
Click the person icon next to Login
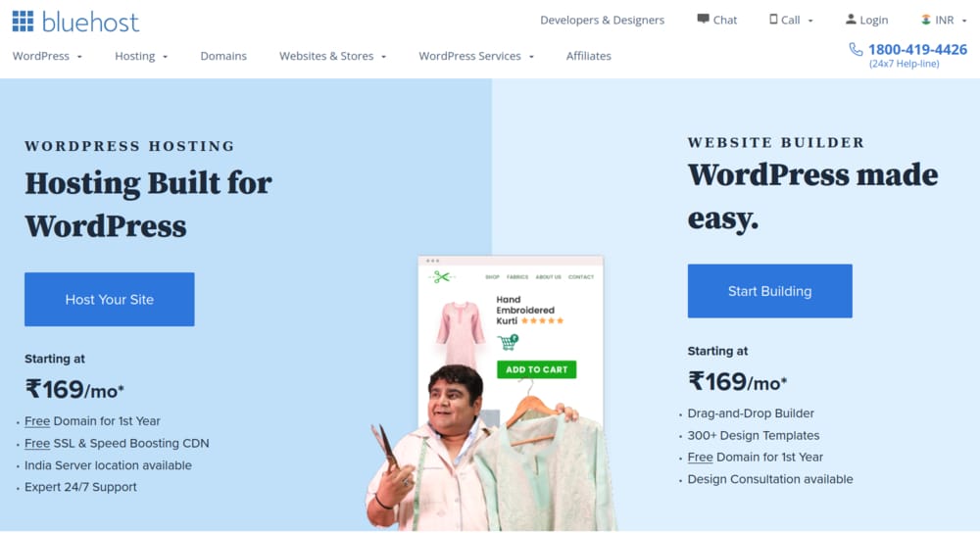(x=851, y=20)
